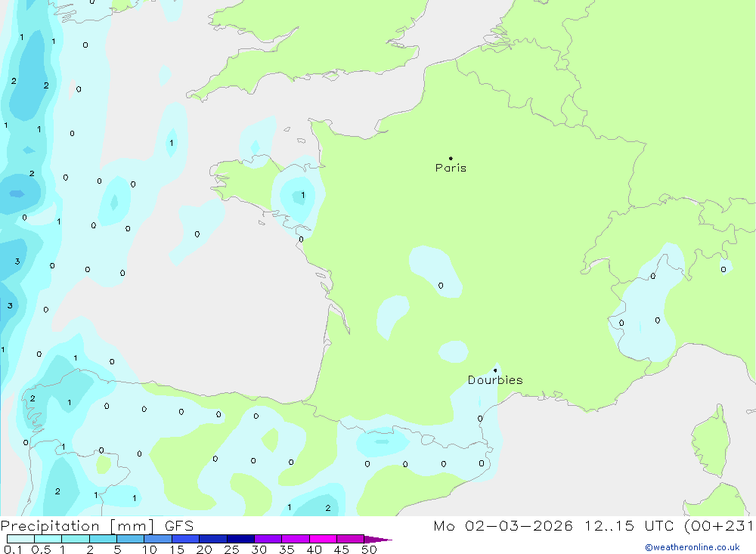The height and width of the screenshot is (554, 756).
Task: Select the Dourbies location dot marker
Action: click(495, 370)
